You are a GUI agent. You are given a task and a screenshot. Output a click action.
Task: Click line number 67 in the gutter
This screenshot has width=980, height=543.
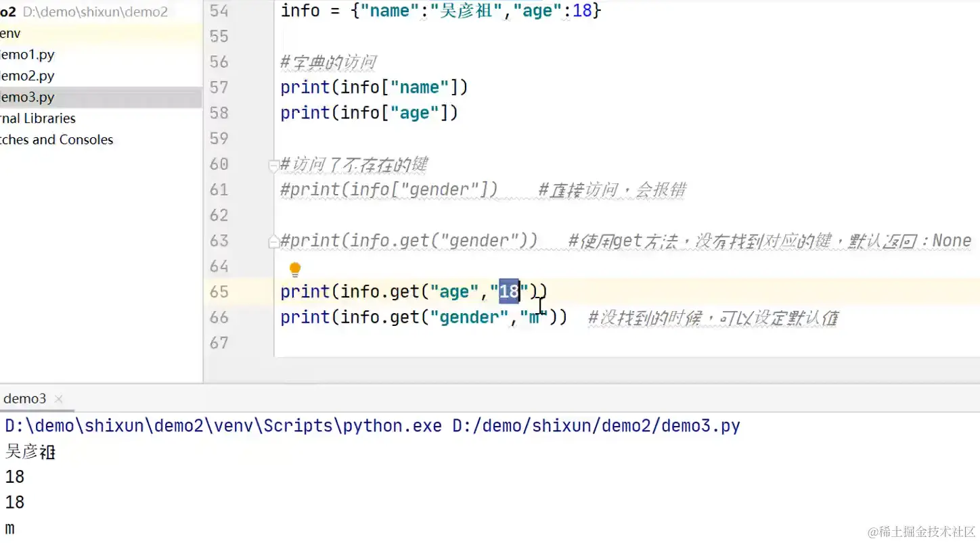tap(219, 343)
